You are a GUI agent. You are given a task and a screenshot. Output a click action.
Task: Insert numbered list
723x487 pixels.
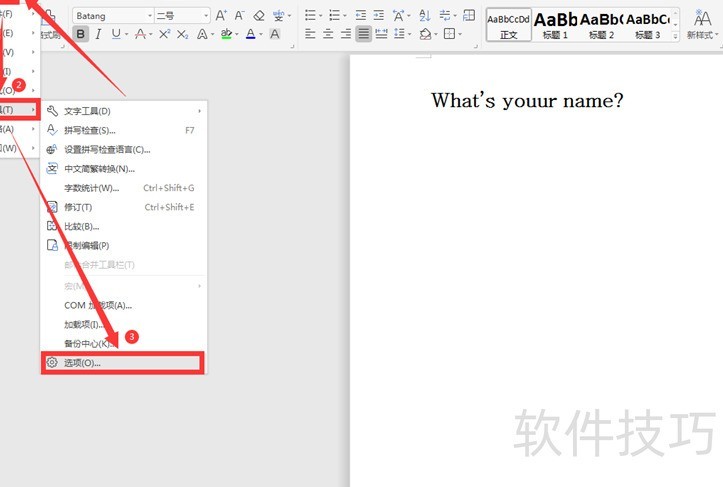click(x=334, y=16)
